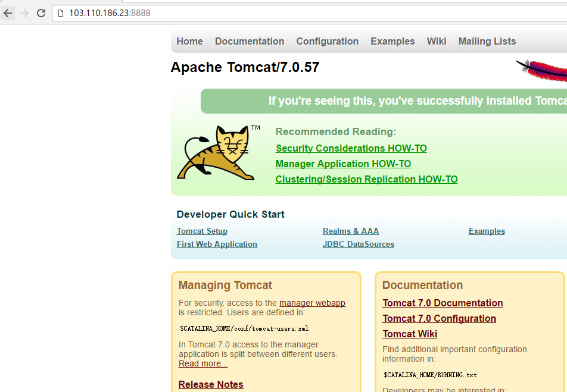Click the $CATALINA_HOME/conf/tomcat-users.xml path

244,328
